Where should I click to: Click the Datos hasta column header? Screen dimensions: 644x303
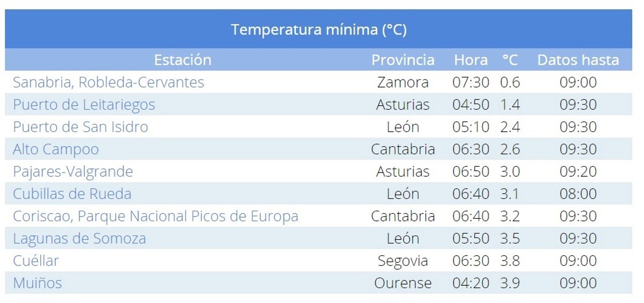(x=578, y=60)
